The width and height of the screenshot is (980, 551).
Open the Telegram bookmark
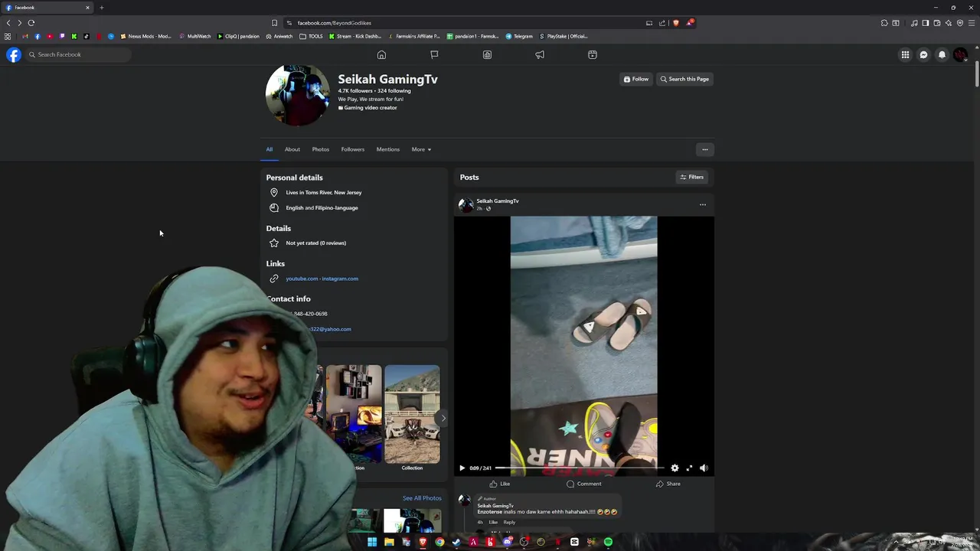[518, 36]
